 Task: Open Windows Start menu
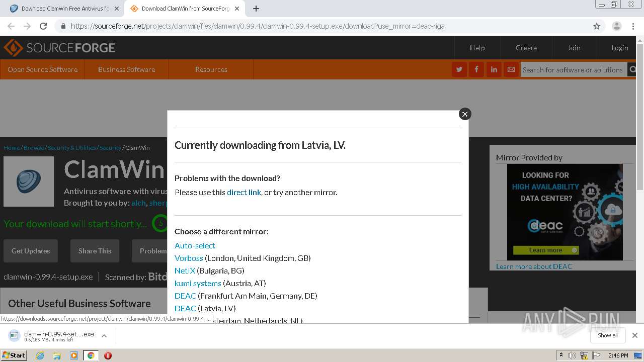(14, 355)
